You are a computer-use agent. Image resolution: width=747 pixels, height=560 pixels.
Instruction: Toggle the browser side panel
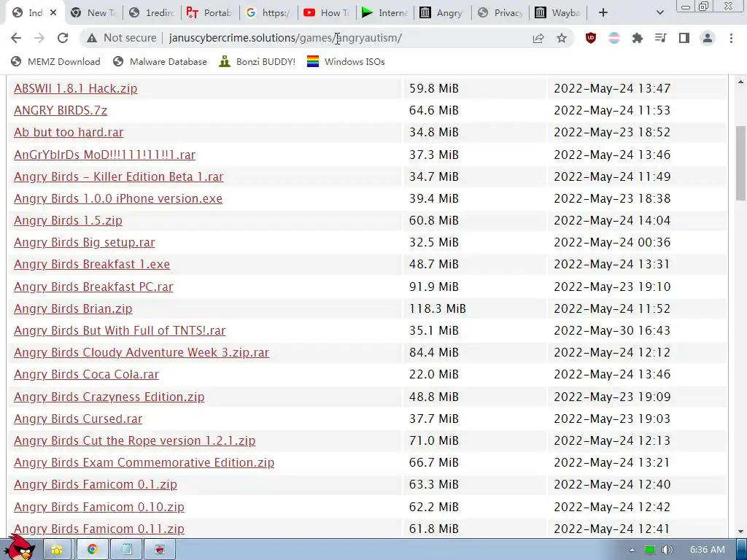(684, 38)
